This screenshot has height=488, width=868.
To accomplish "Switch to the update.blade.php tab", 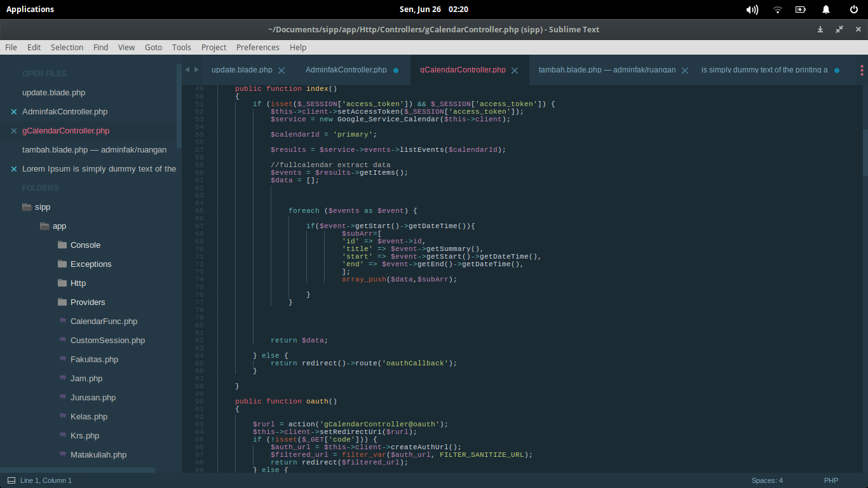I will pos(241,70).
